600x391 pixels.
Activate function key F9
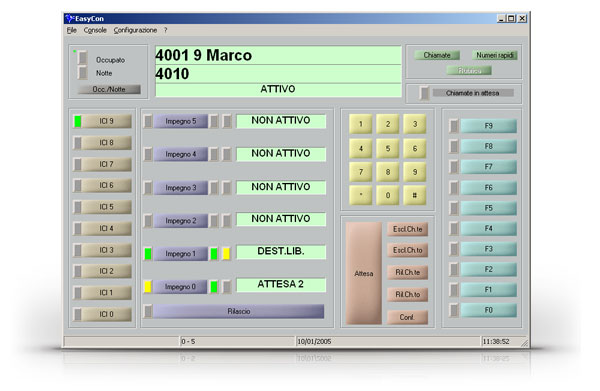488,126
